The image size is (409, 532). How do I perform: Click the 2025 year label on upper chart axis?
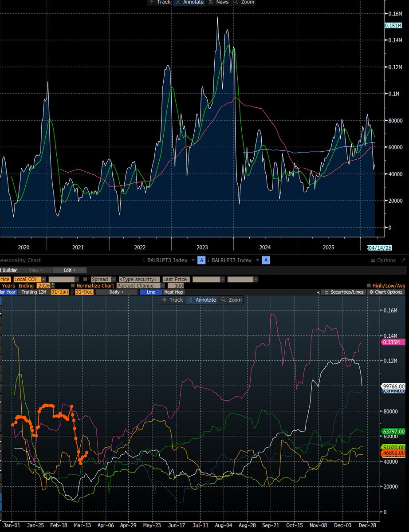pyautogui.click(x=328, y=247)
